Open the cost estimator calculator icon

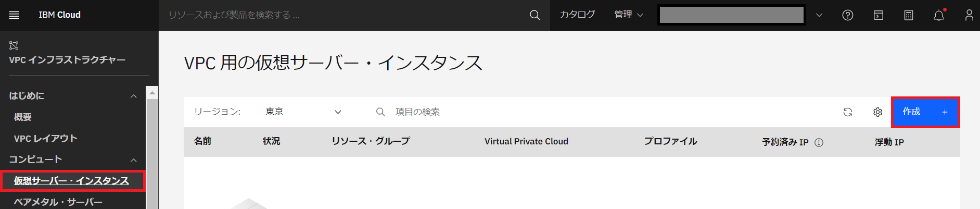pos(909,15)
